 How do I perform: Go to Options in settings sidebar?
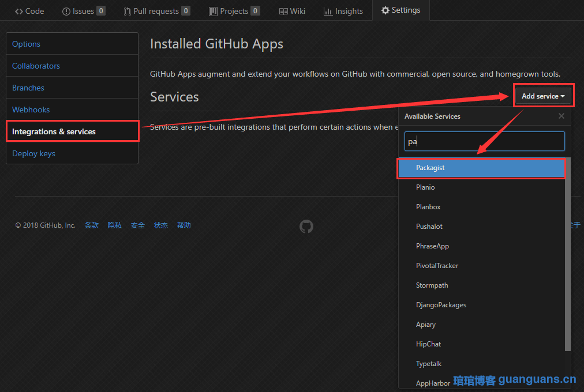coord(72,44)
